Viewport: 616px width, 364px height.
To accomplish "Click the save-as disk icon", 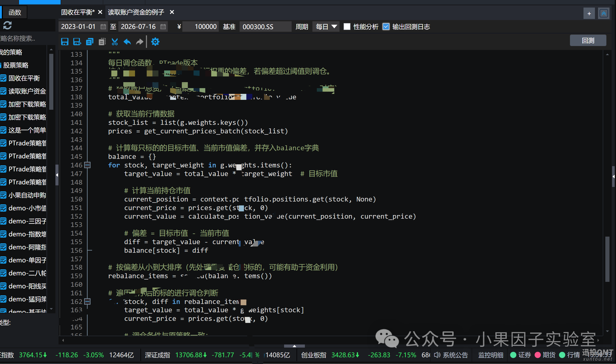I will pyautogui.click(x=77, y=42).
